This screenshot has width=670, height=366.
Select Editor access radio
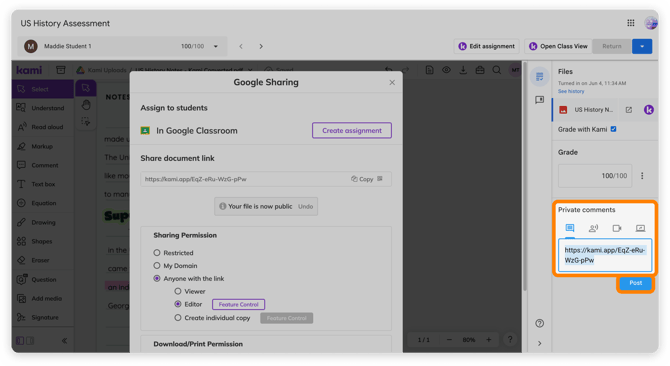(x=178, y=304)
